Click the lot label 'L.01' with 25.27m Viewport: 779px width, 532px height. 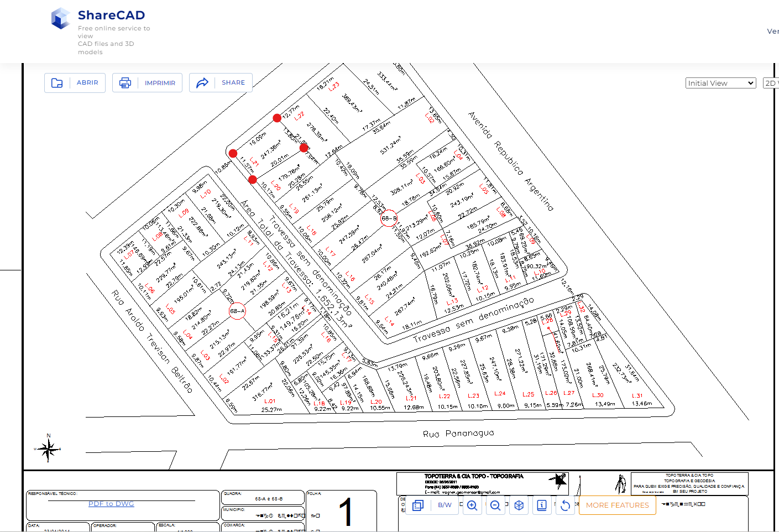270,401
